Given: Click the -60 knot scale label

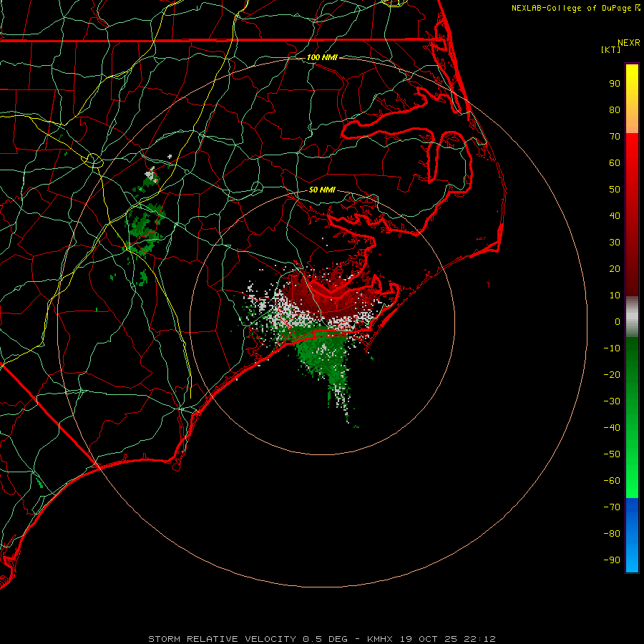Looking at the screenshot, I should pos(612,481).
